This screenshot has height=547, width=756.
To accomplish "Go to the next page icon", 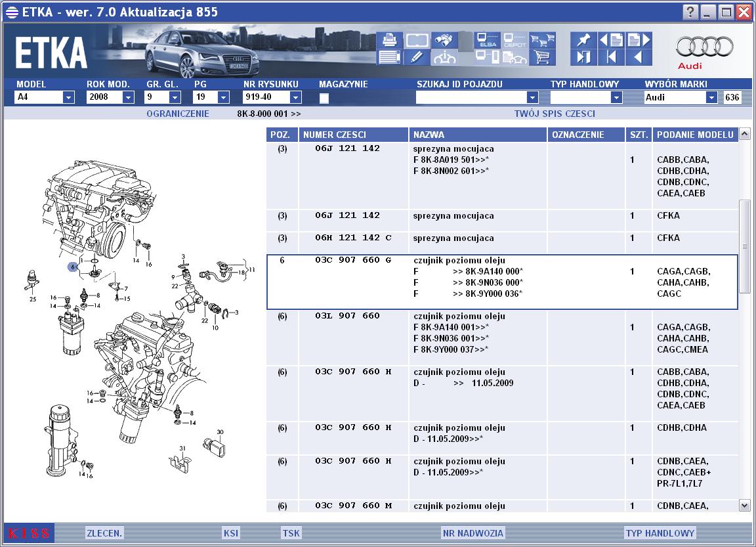I will click(639, 40).
